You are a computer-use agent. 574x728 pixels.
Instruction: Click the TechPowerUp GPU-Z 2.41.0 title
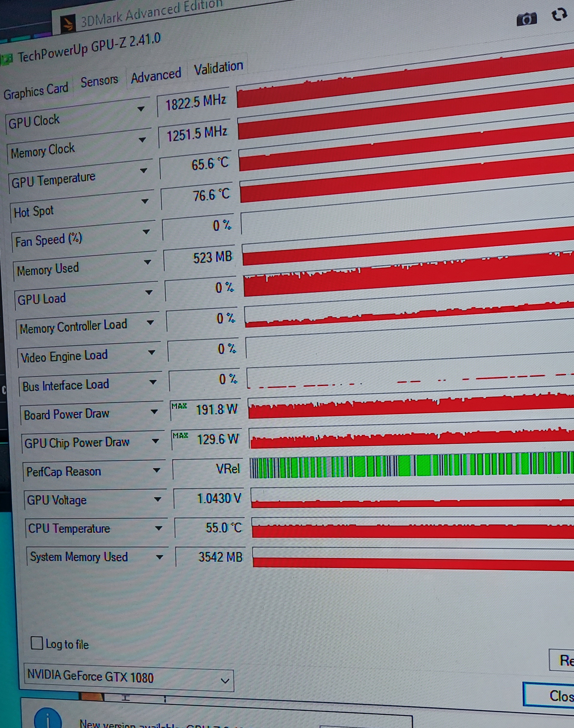89,48
